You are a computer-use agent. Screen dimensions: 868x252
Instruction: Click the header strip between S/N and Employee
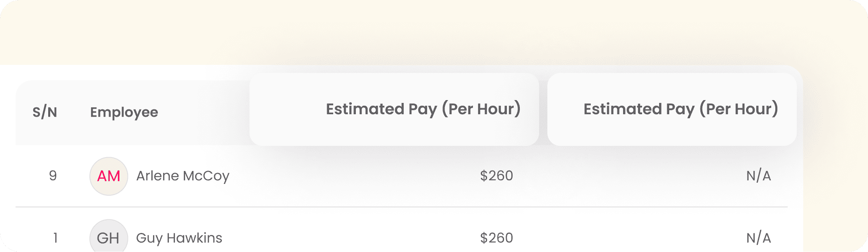74,112
